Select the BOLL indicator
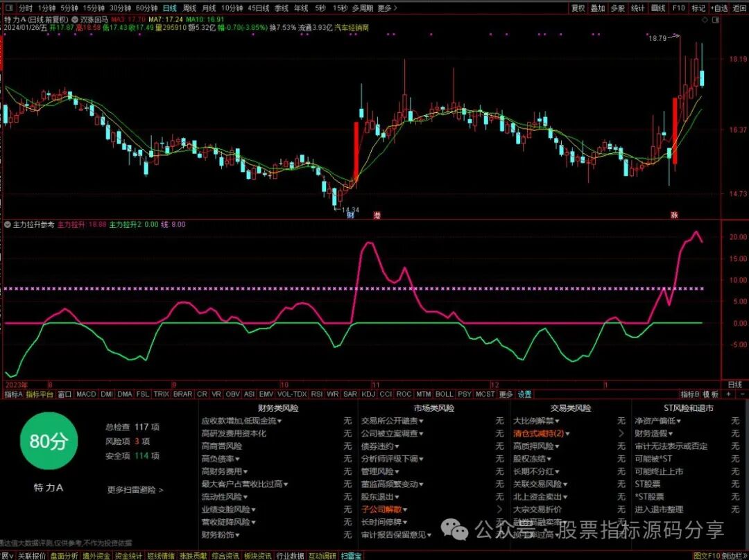This screenshot has height=560, width=749. tap(445, 394)
